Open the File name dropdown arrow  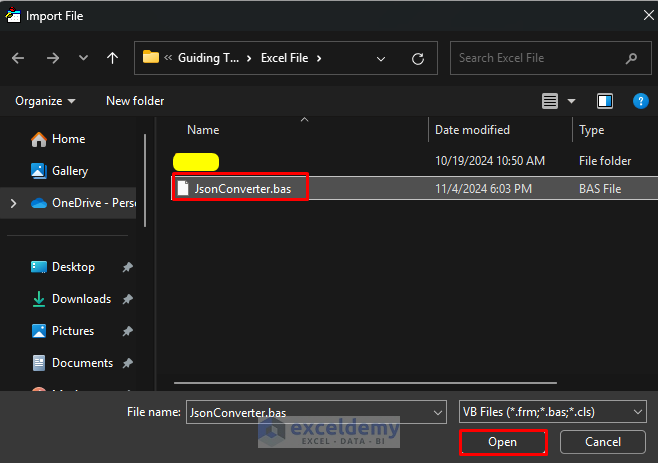pos(438,413)
